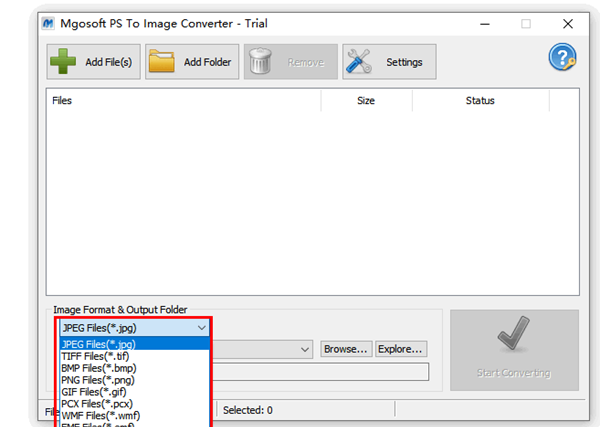Click the green plus Add File(s) button

[93, 62]
